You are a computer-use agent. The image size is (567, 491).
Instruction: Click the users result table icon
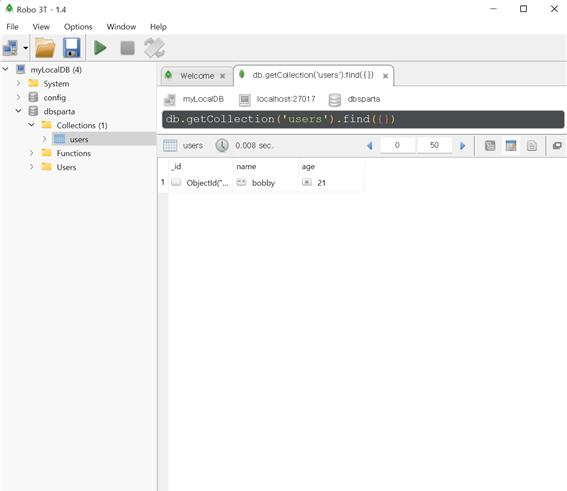[x=170, y=145]
